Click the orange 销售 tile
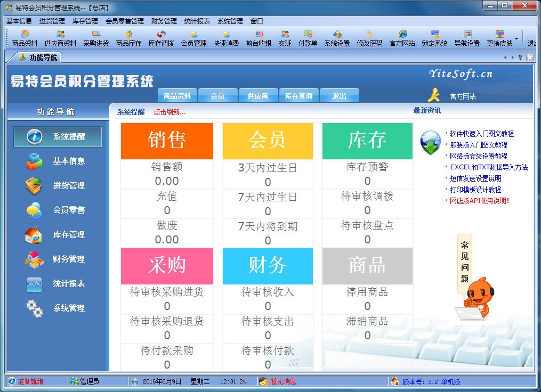 tap(167, 141)
